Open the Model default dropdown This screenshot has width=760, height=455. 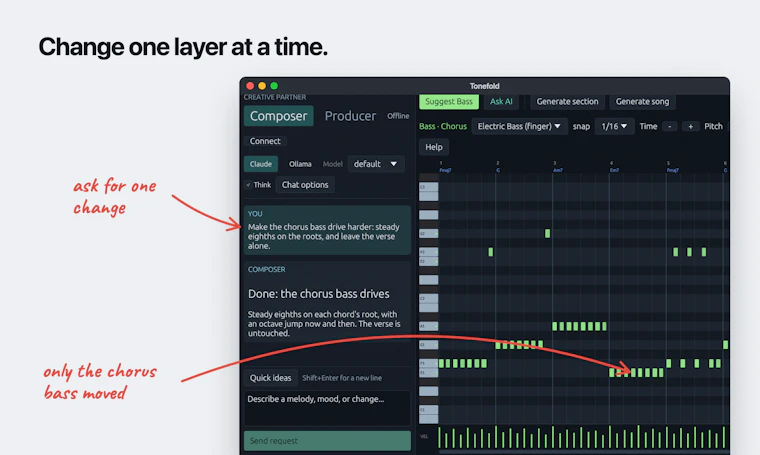(376, 164)
